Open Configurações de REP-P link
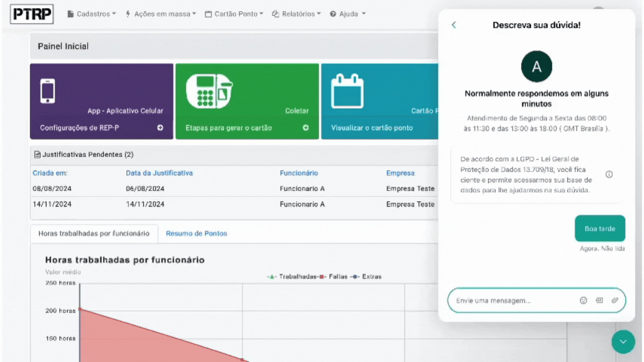Screen dimensions: 644x362 [x=79, y=128]
